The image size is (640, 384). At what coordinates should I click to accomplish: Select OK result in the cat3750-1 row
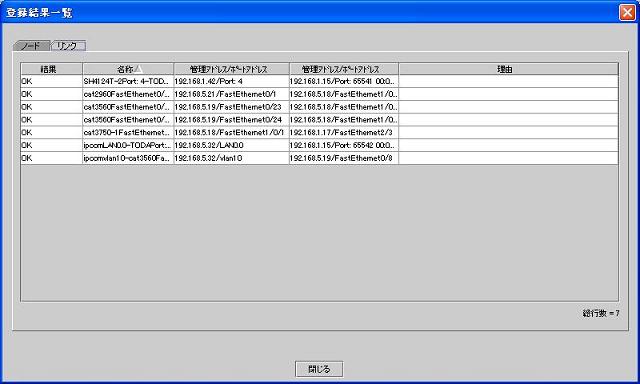[x=51, y=132]
